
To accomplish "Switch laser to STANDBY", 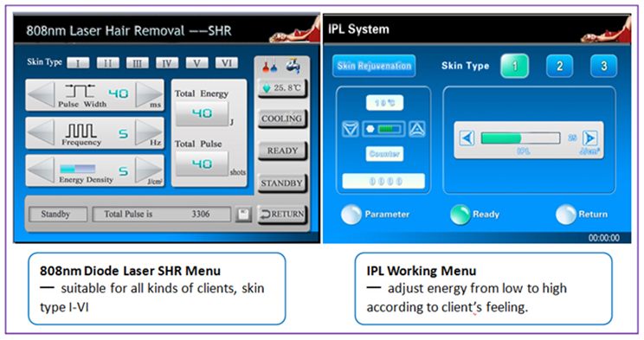I will click(x=282, y=183).
